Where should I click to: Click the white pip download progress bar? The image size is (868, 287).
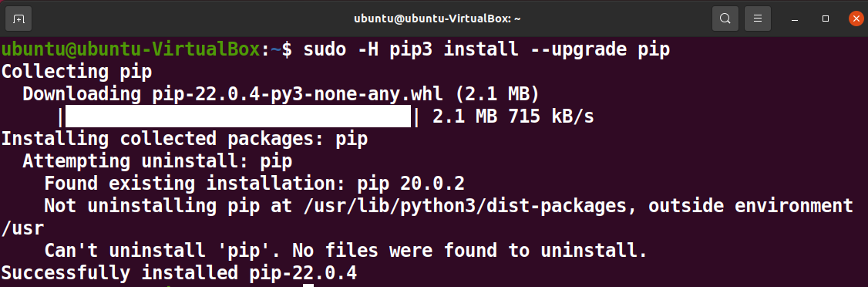click(238, 117)
